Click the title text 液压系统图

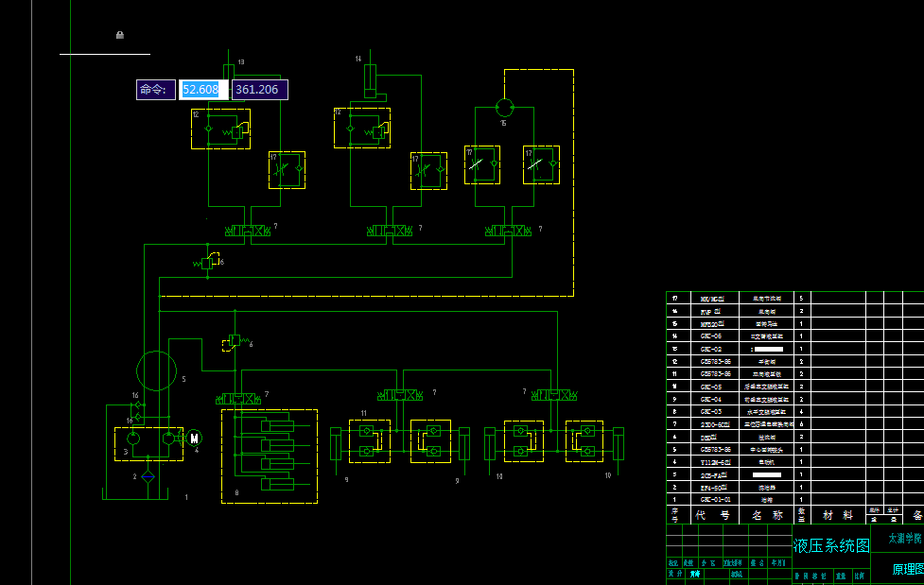point(831,546)
